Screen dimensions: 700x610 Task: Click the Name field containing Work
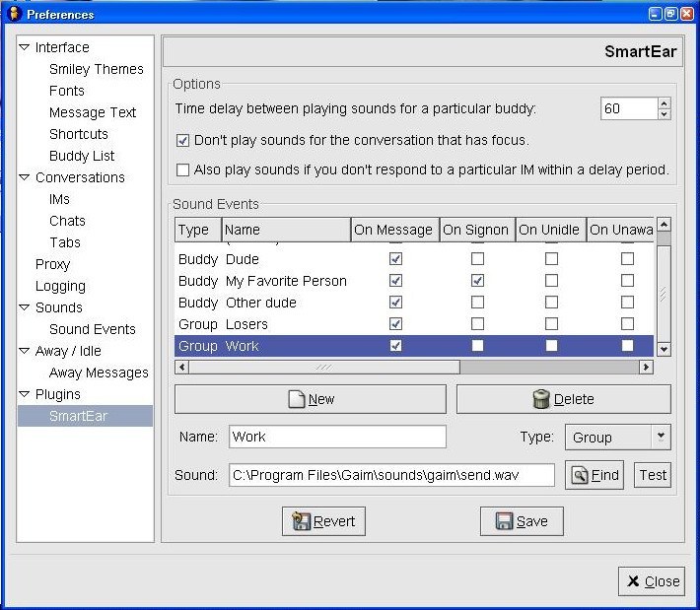point(337,437)
